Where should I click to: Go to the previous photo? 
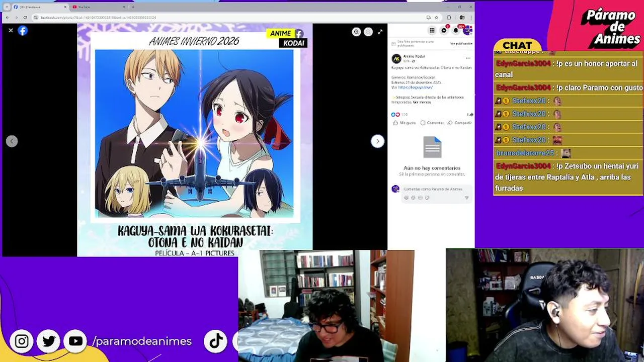(x=12, y=141)
